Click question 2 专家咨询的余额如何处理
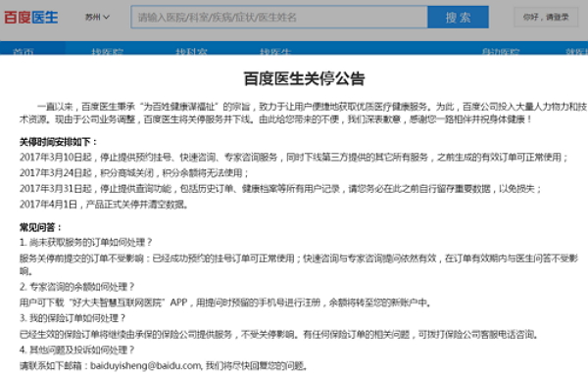This screenshot has height=374, width=588. tap(76, 287)
